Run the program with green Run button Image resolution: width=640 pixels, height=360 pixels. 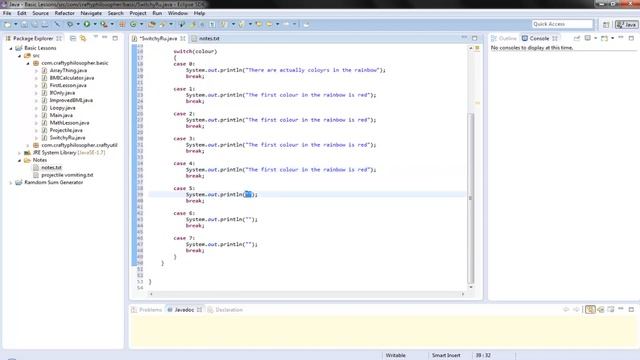click(87, 24)
